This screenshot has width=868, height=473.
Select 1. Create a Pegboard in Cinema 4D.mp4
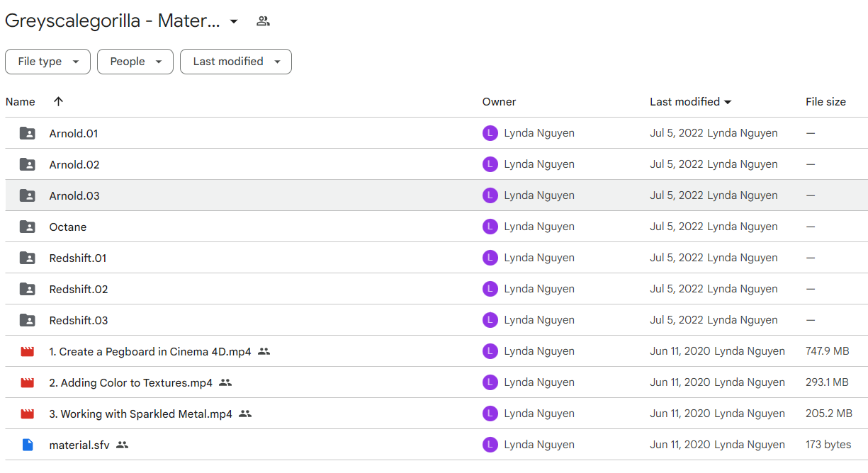(x=150, y=352)
